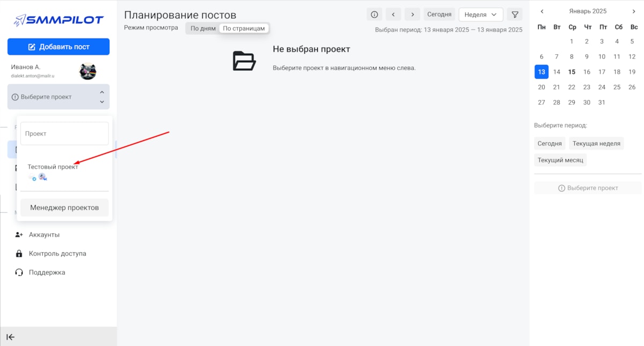Go to next period in toolbar

(x=412, y=14)
